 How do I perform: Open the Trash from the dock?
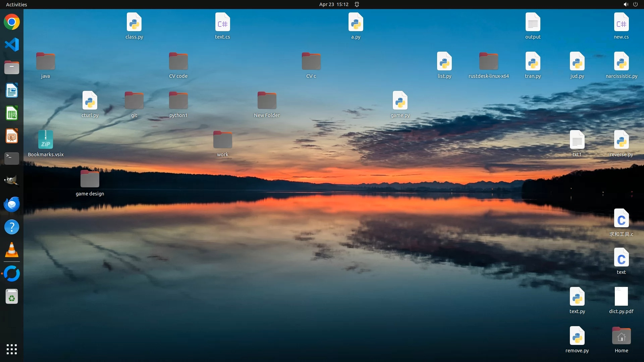(x=12, y=297)
